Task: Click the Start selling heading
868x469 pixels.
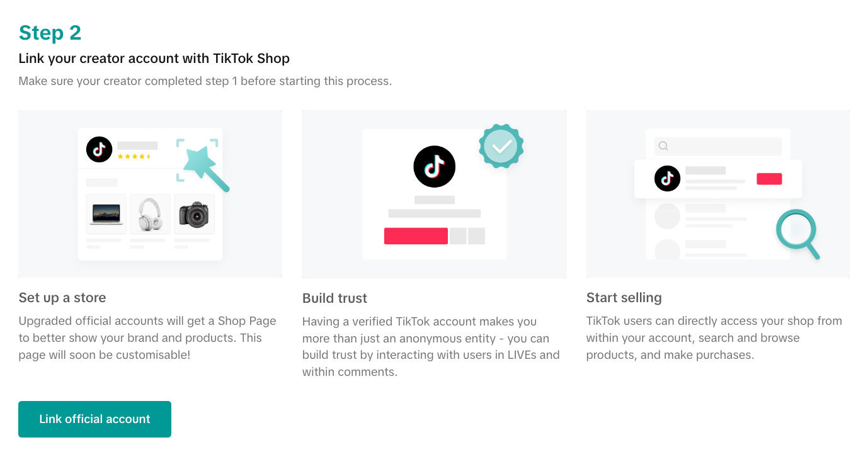Action: pyautogui.click(x=624, y=298)
